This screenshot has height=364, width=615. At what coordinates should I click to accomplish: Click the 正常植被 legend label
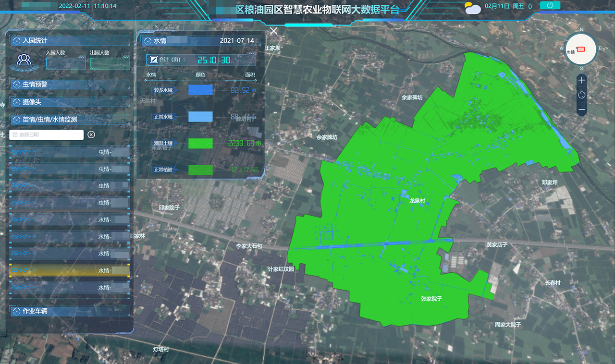[x=163, y=170]
